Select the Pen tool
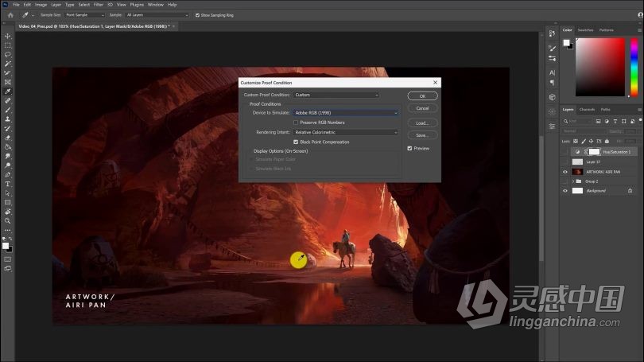 [x=7, y=174]
